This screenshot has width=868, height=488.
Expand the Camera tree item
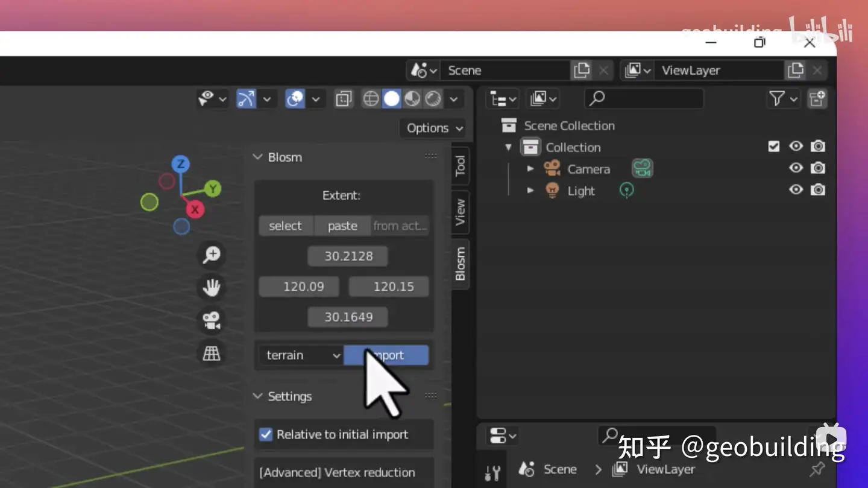click(530, 169)
